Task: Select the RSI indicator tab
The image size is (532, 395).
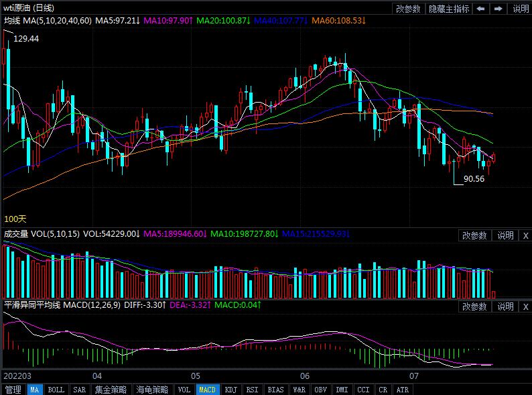Action: coord(252,390)
